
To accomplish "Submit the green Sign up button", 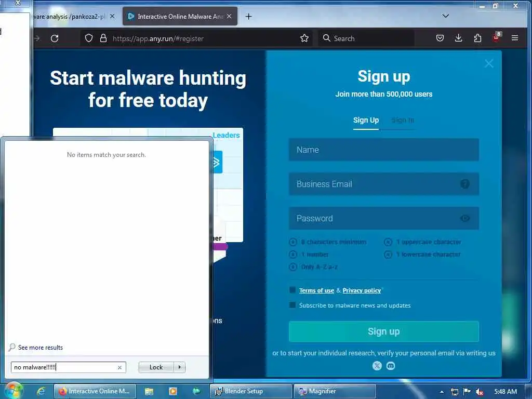I will coord(384,331).
